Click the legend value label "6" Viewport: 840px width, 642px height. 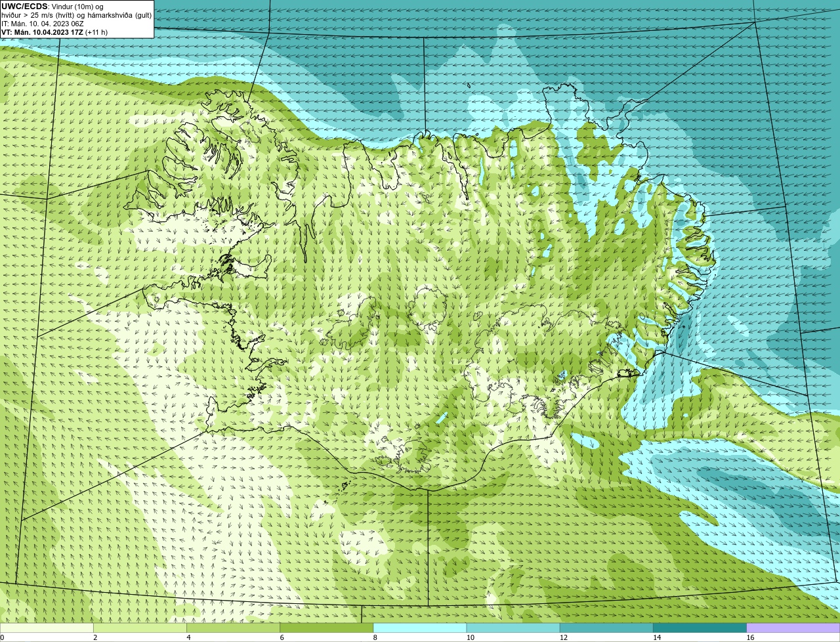pos(282,637)
